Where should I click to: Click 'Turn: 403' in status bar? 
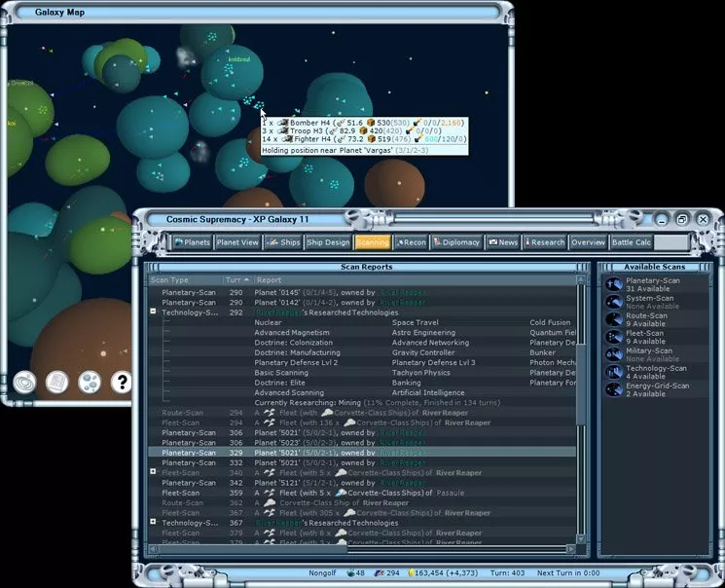pos(507,572)
